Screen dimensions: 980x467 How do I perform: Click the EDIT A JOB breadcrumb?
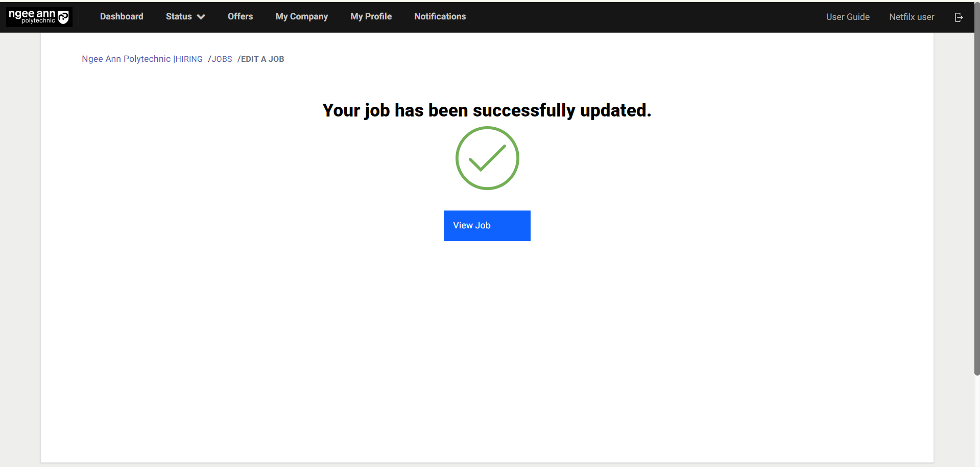[262, 59]
